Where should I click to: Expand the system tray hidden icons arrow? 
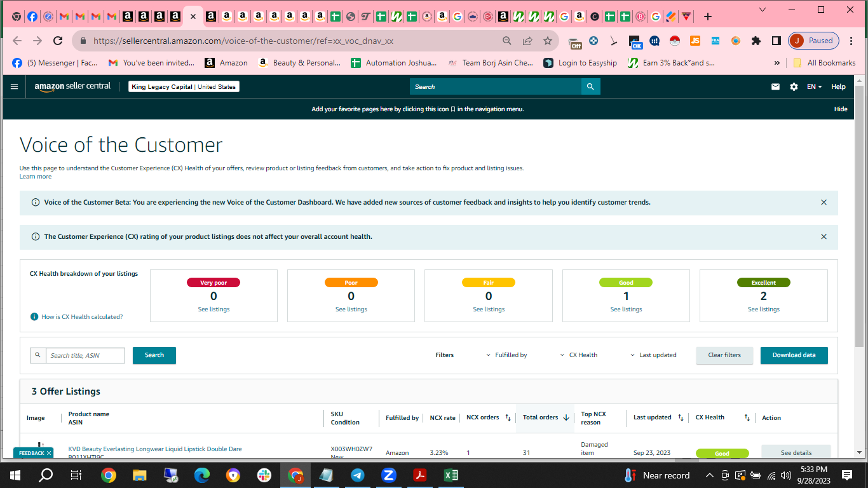(x=710, y=475)
